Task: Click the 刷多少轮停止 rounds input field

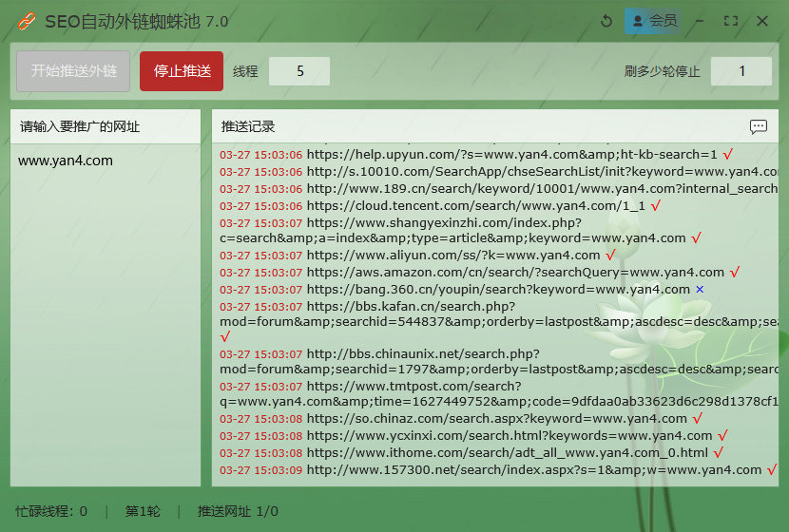Action: (741, 71)
